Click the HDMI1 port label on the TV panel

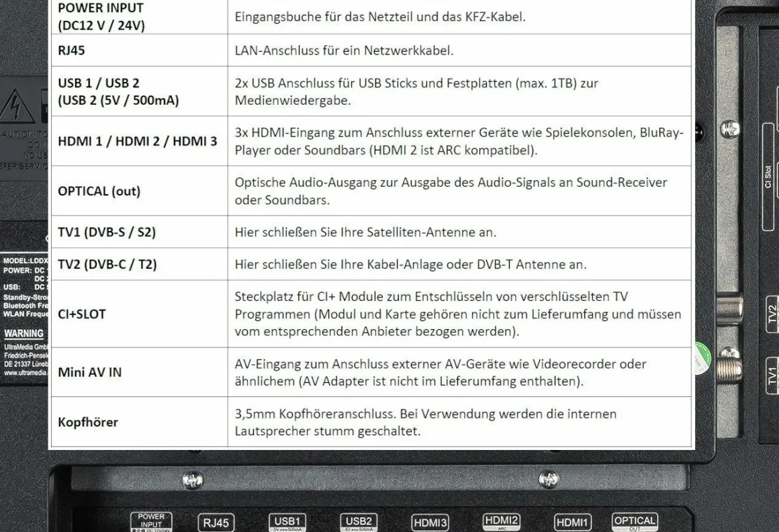click(572, 523)
